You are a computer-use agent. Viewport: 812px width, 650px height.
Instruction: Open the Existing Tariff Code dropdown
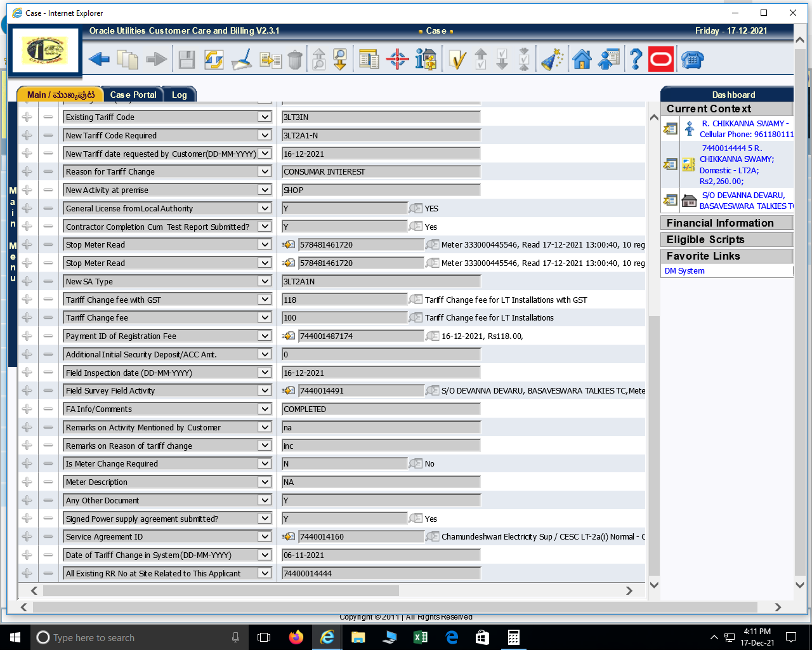click(x=265, y=117)
